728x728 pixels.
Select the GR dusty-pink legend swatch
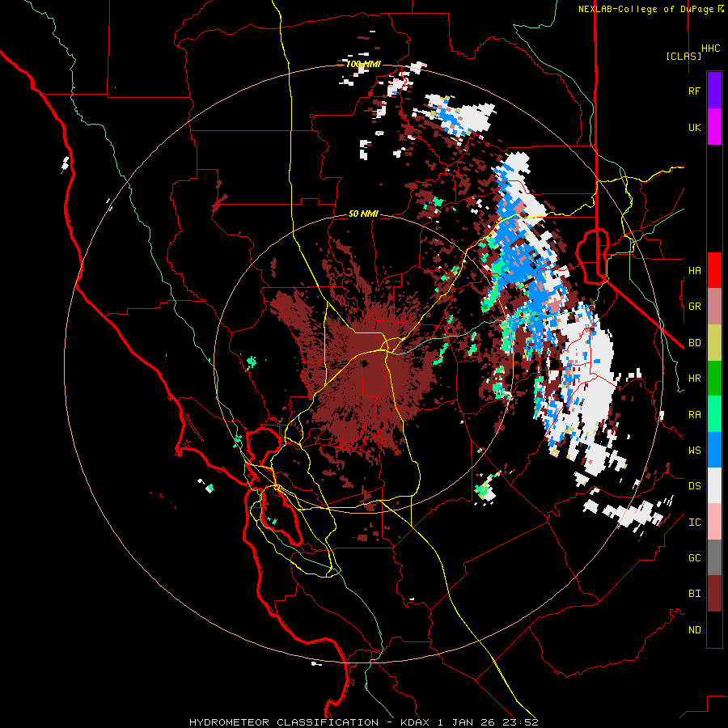point(714,306)
